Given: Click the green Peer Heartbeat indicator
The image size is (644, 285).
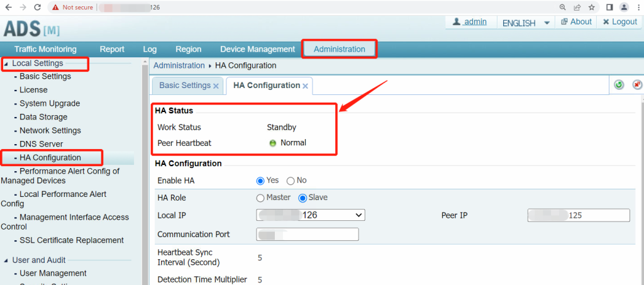Looking at the screenshot, I should point(273,143).
